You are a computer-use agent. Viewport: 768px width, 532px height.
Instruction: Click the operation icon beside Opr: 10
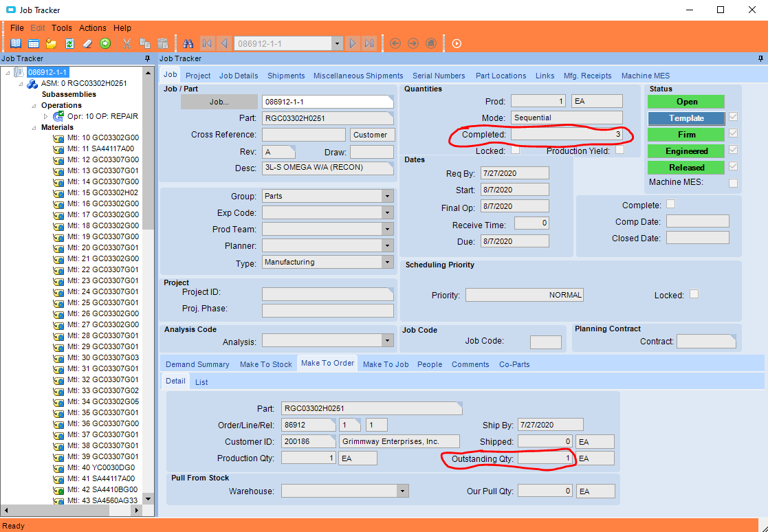[x=58, y=116]
